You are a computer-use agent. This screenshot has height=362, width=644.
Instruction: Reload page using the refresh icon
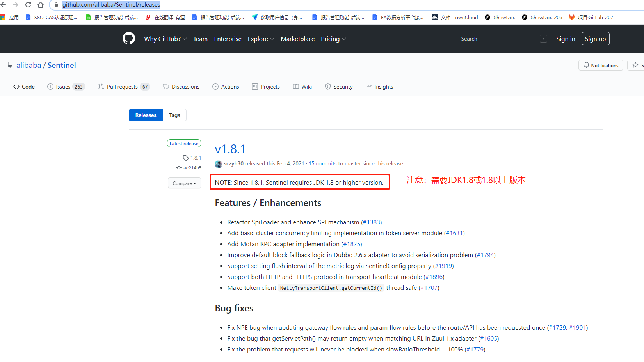(28, 5)
